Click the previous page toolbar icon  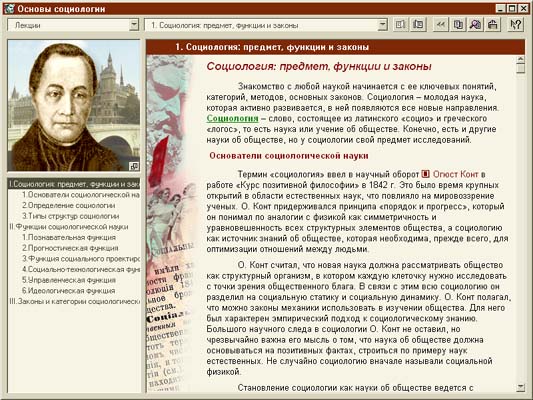pyautogui.click(x=400, y=25)
